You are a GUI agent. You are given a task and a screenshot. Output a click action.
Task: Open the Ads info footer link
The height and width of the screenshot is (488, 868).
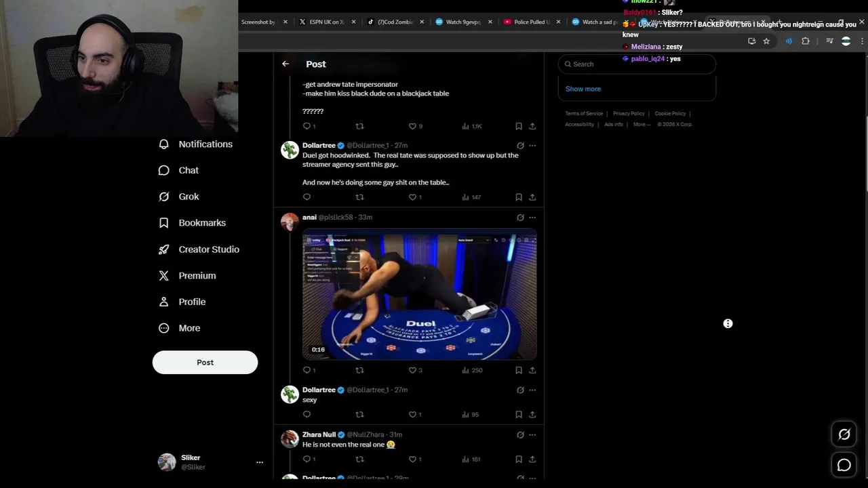click(x=614, y=124)
